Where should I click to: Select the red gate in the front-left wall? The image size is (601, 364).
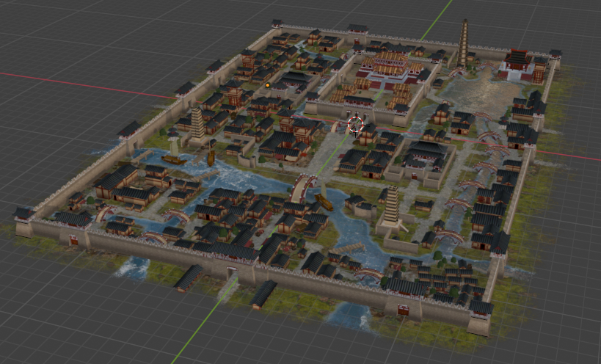[73, 240]
